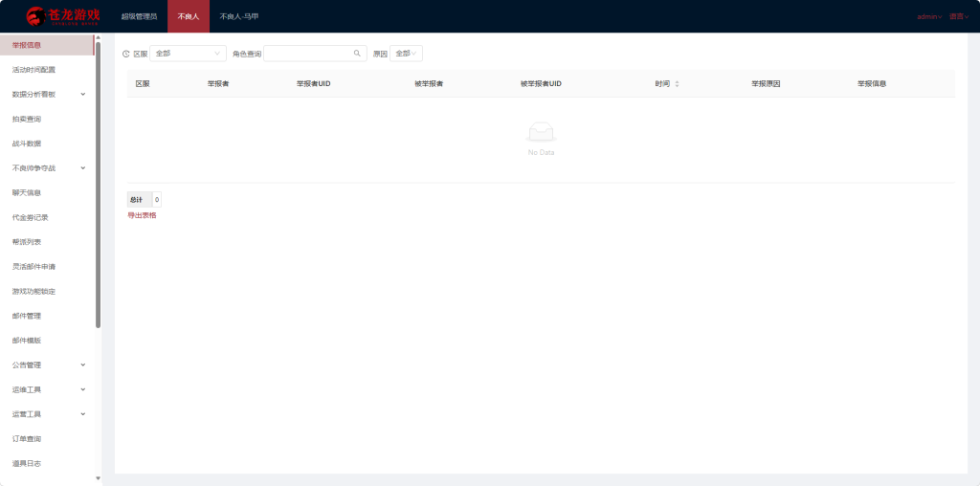Click the search magnifier in 角色查询 field
Screen dimensions: 980x486
358,54
